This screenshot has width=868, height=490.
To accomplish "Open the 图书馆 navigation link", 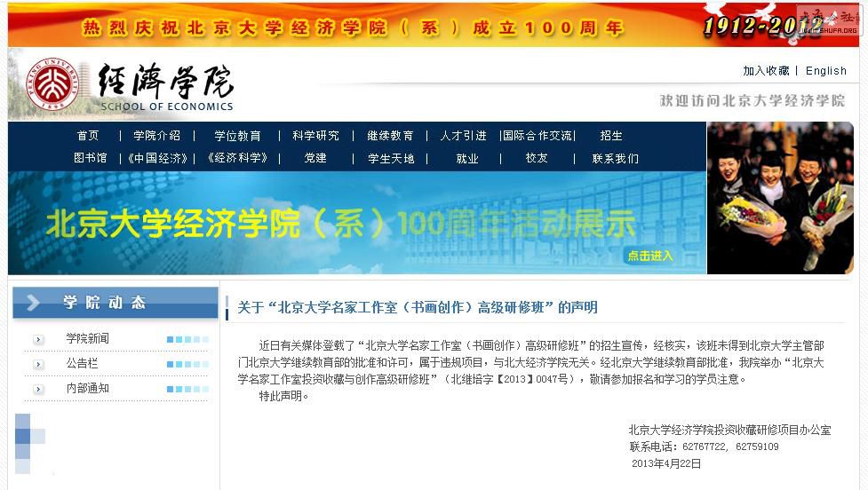I will (90, 158).
